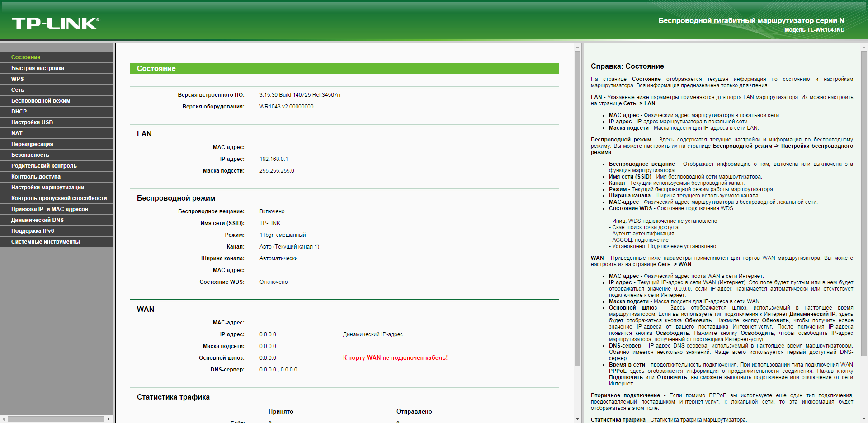Click sidebar horizontal scrollbar right arrow
This screenshot has width=868, height=423.
pyautogui.click(x=109, y=419)
